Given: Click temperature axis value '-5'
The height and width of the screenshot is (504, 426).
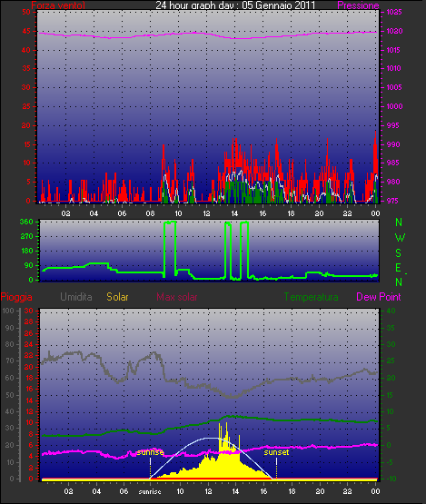Looking at the screenshot, I should (x=391, y=462).
